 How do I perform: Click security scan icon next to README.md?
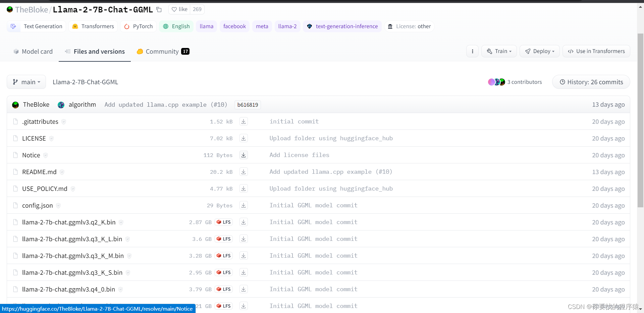click(x=62, y=172)
